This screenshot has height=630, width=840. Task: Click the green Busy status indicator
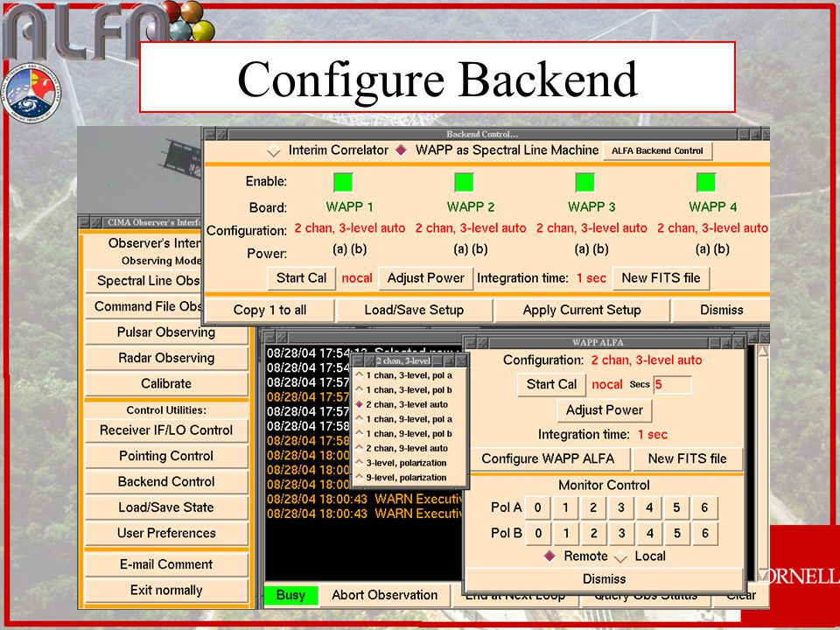(x=290, y=595)
